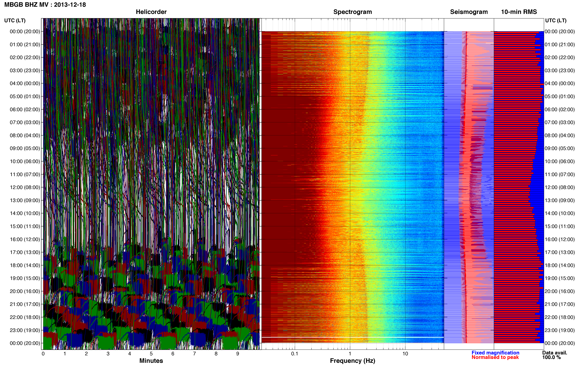Click the title 'MBGB BHZ MV : 2013-12-18'
Viewport: 588px width, 368px height.
pos(45,5)
